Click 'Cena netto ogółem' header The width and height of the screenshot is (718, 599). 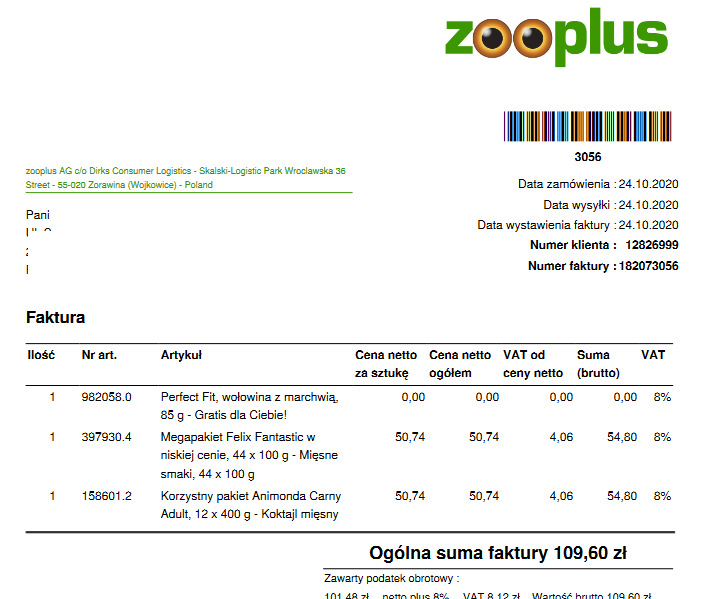(460, 364)
